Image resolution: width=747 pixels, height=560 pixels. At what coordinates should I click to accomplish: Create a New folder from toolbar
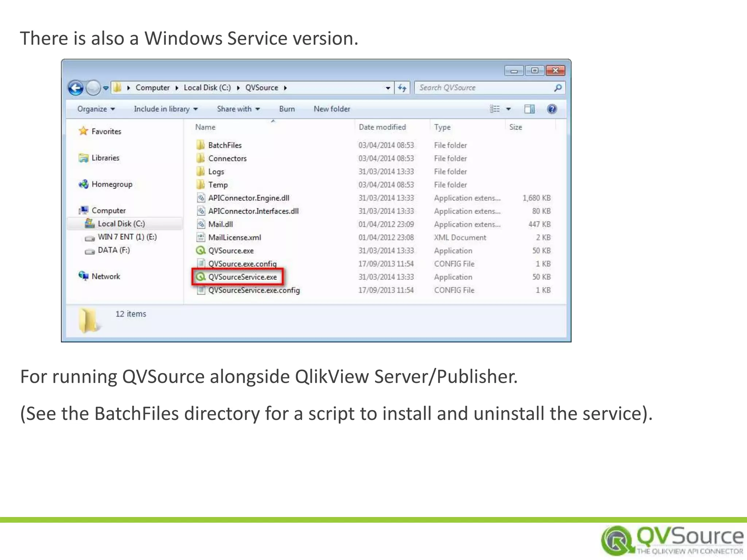(x=332, y=109)
